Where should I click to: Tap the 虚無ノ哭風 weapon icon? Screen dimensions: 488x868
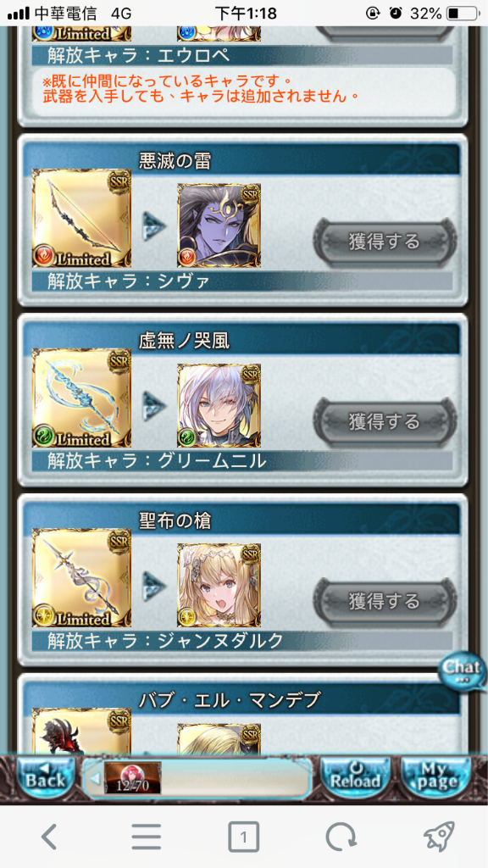click(x=82, y=398)
